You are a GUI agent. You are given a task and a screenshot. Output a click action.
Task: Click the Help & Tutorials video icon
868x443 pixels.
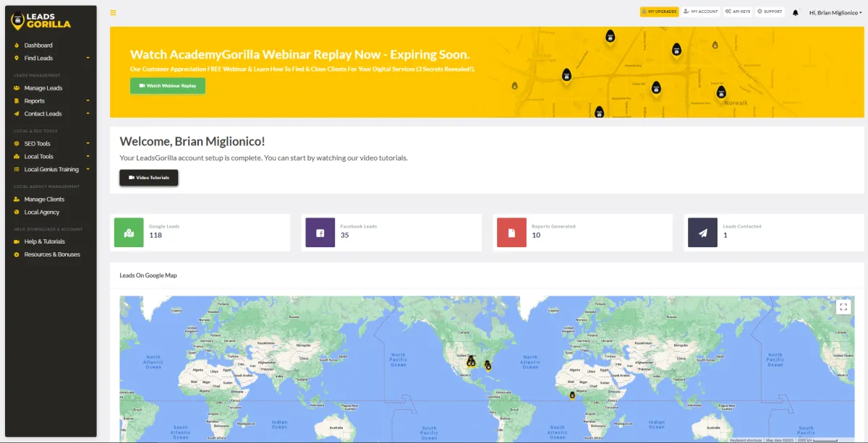[x=17, y=242]
